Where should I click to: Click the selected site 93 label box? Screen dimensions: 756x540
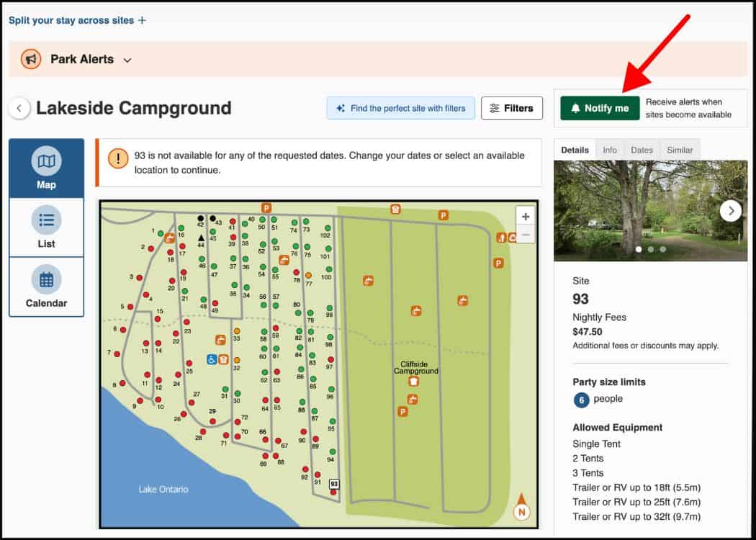pyautogui.click(x=334, y=484)
